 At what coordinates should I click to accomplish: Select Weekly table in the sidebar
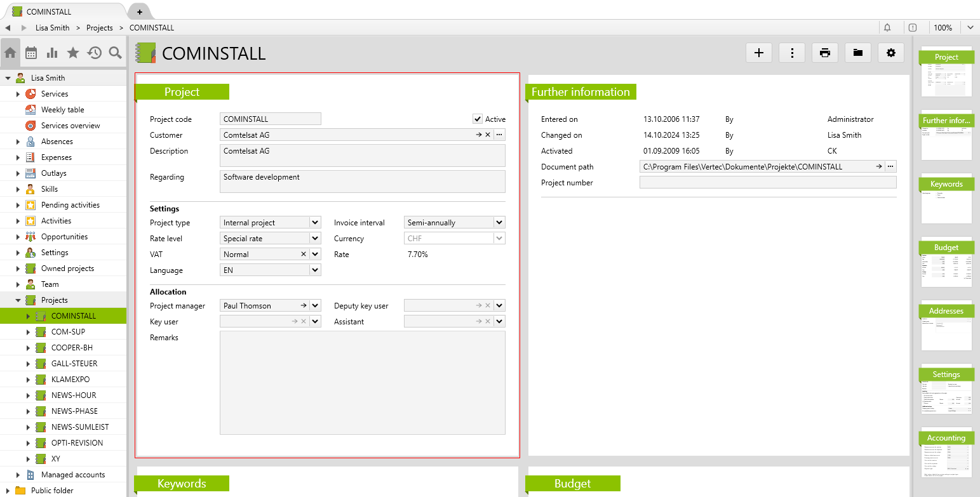62,110
